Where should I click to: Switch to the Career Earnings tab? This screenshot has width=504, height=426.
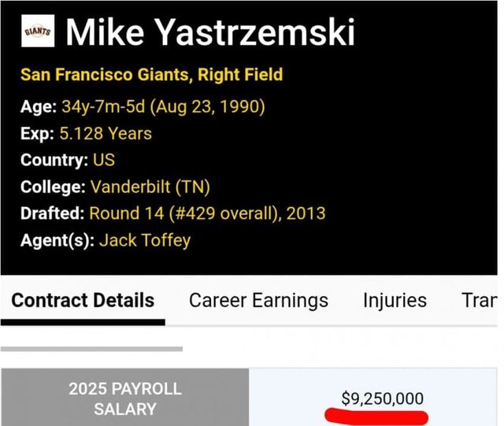[258, 300]
